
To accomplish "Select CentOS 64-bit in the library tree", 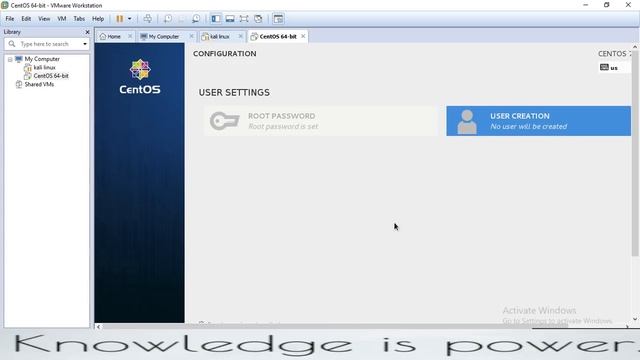I will (51, 76).
